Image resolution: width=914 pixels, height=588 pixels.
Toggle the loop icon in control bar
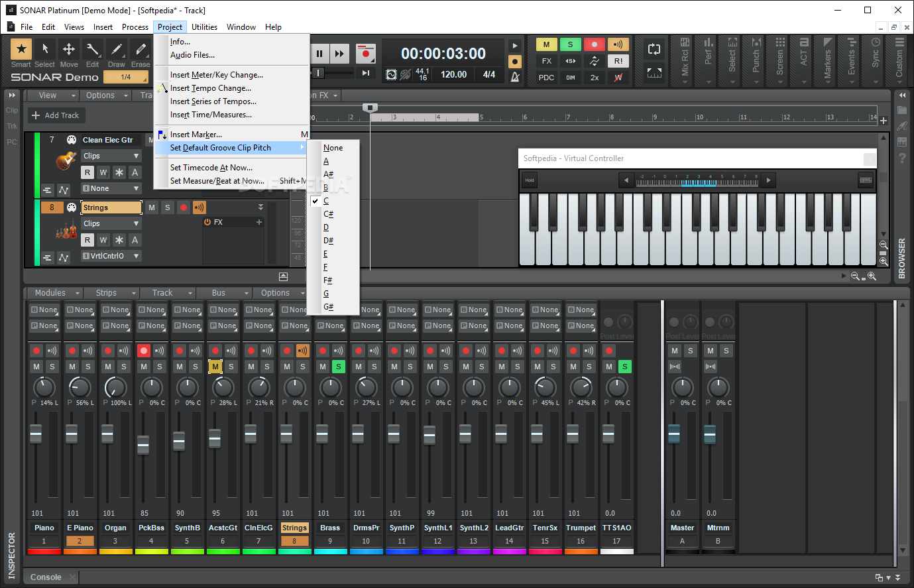[x=654, y=49]
